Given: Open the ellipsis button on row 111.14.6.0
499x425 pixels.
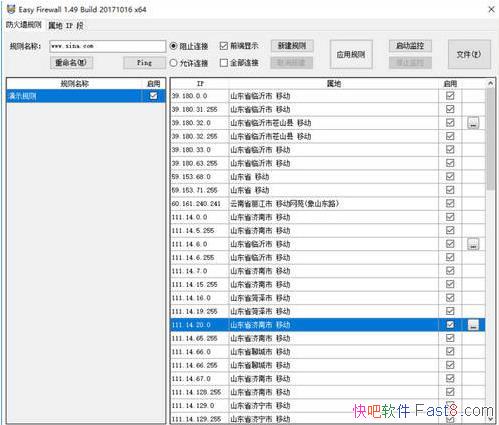Looking at the screenshot, I should point(473,244).
